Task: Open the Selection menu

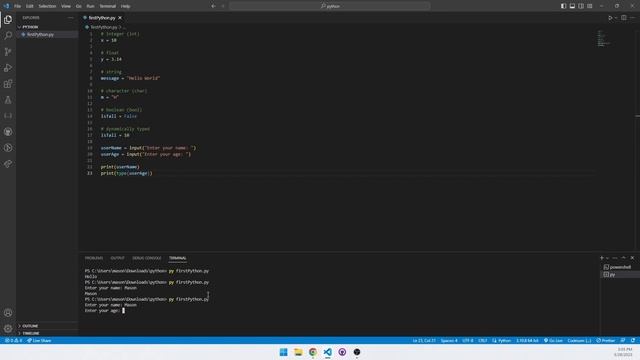Action: click(x=47, y=6)
